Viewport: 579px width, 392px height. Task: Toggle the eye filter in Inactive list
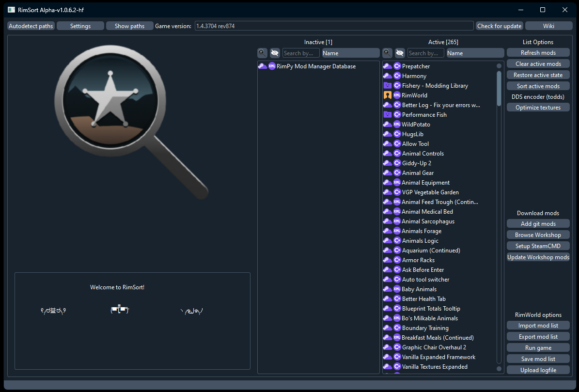point(275,53)
